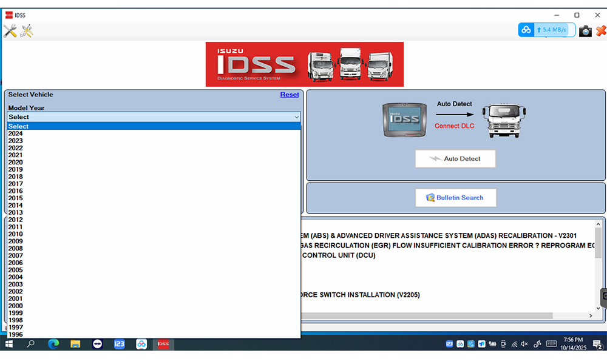Collapse the Model Year dropdown arrow

[296, 117]
